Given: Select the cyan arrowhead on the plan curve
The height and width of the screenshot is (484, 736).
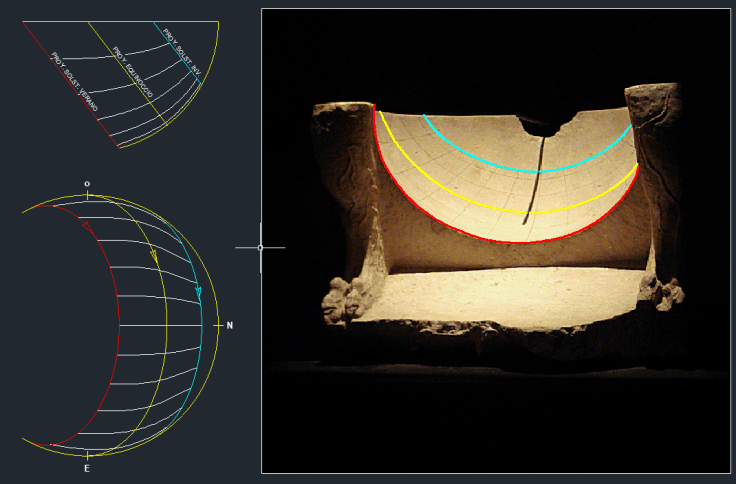Looking at the screenshot, I should click(x=197, y=294).
